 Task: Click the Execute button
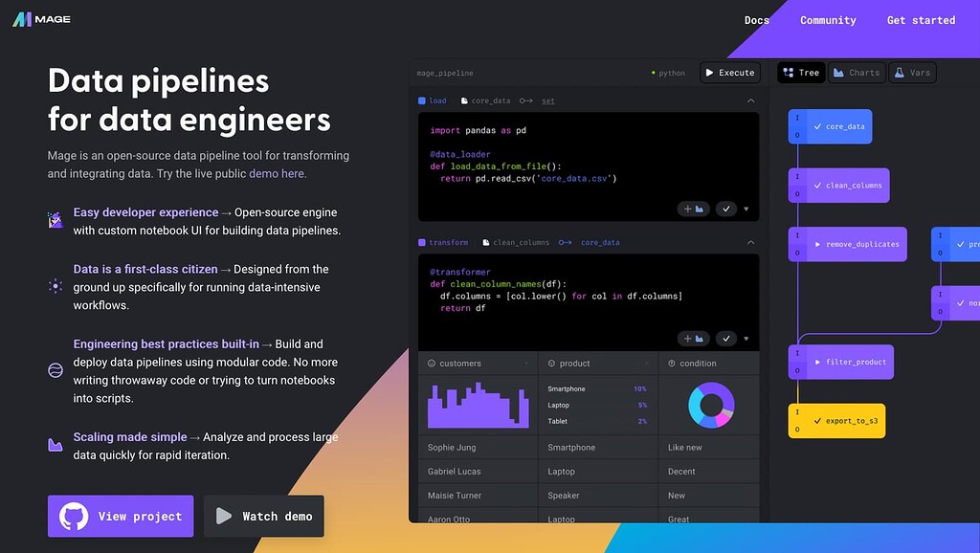click(x=730, y=72)
